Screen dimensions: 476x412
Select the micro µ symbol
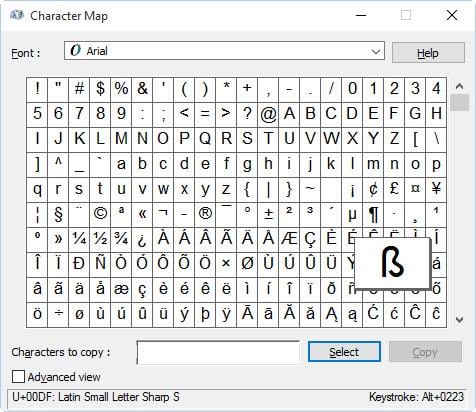coord(352,214)
